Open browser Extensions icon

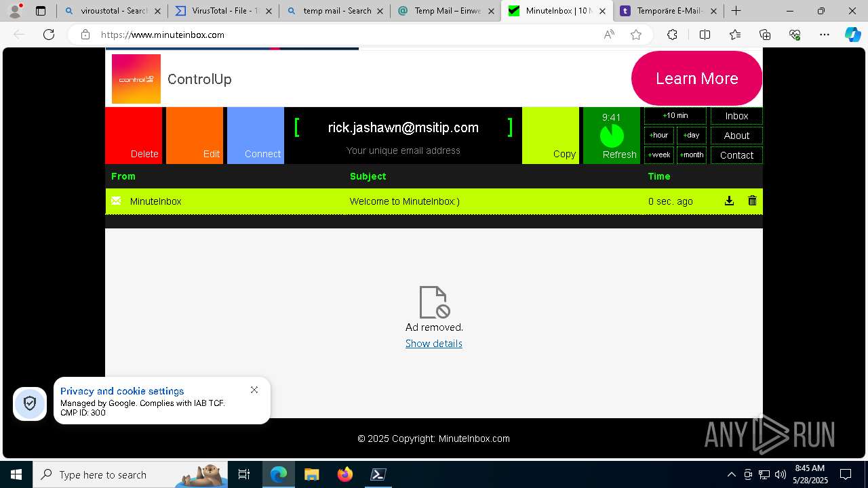pos(672,35)
